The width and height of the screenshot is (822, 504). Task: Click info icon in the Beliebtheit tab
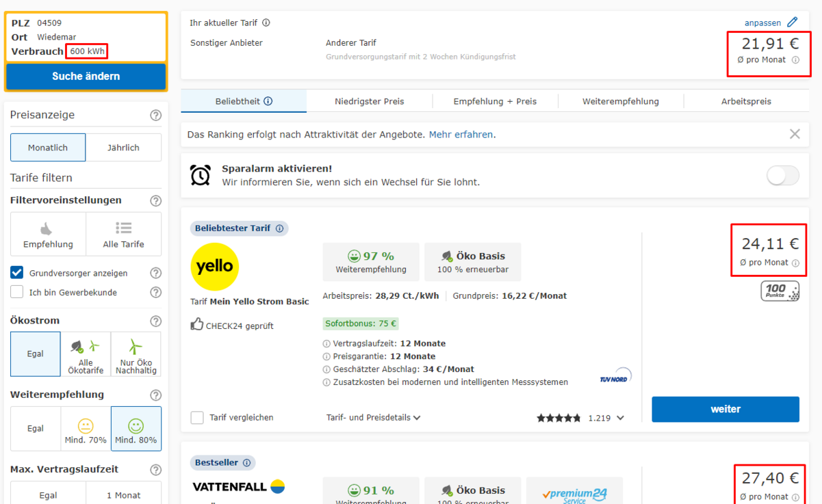coord(268,101)
